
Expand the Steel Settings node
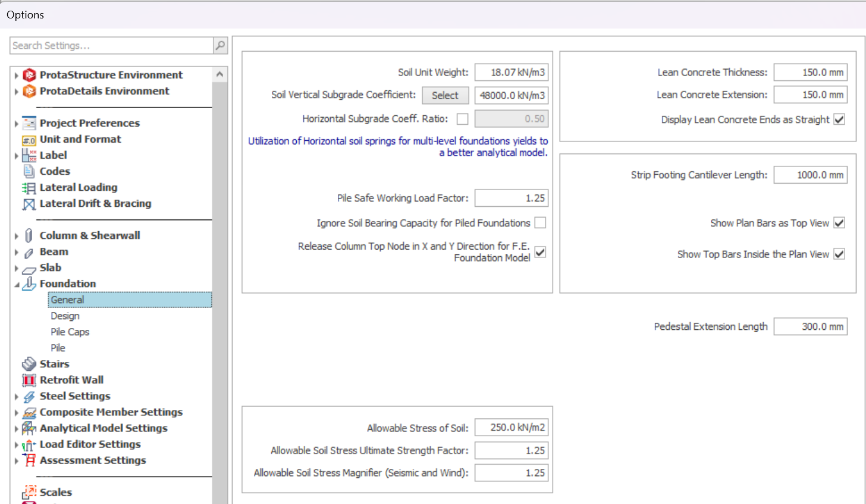[17, 396]
